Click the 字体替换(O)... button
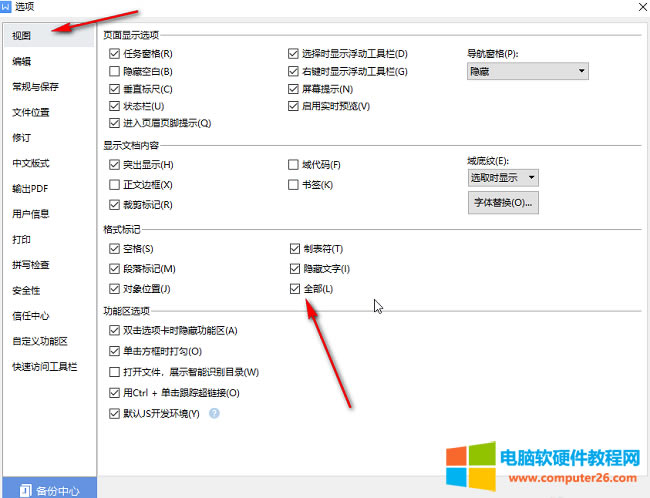 pos(503,203)
